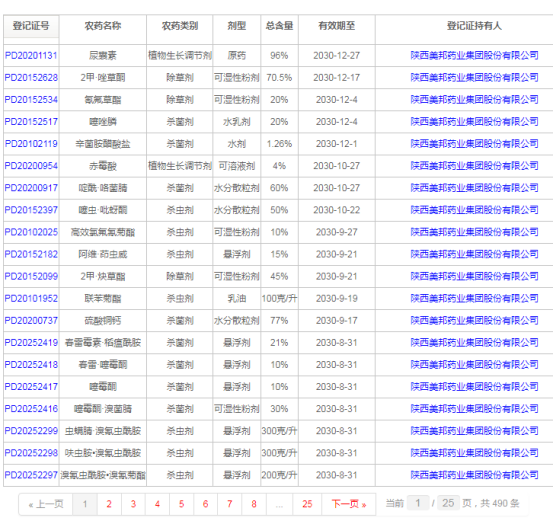Go to page 7 in pagination
The width and height of the screenshot is (554, 522).
230,504
